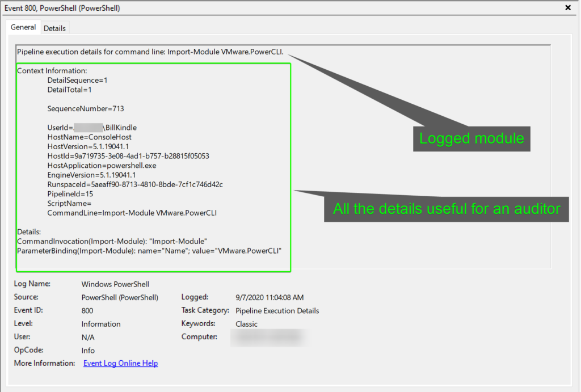Close the Event 800 details pane
This screenshot has height=392, width=581.
[567, 7]
